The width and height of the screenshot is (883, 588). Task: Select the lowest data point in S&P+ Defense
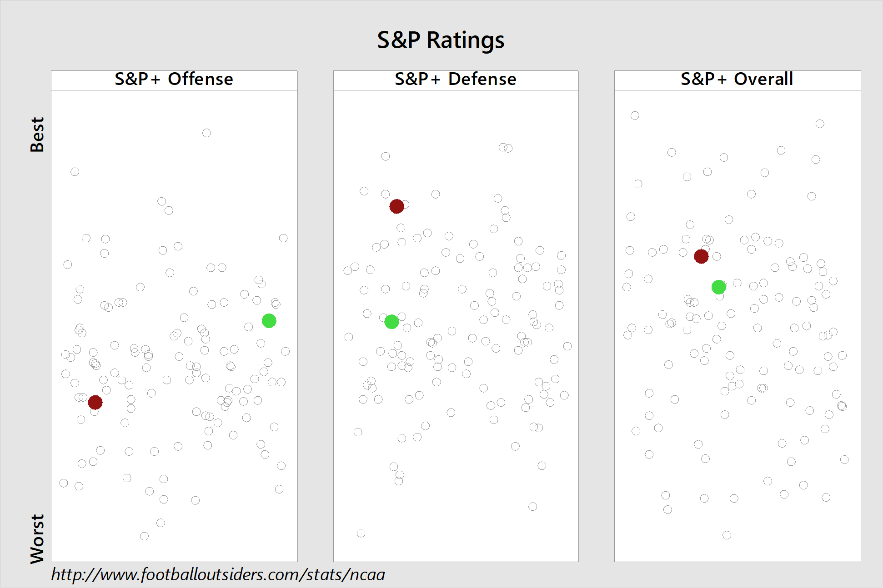tap(361, 533)
